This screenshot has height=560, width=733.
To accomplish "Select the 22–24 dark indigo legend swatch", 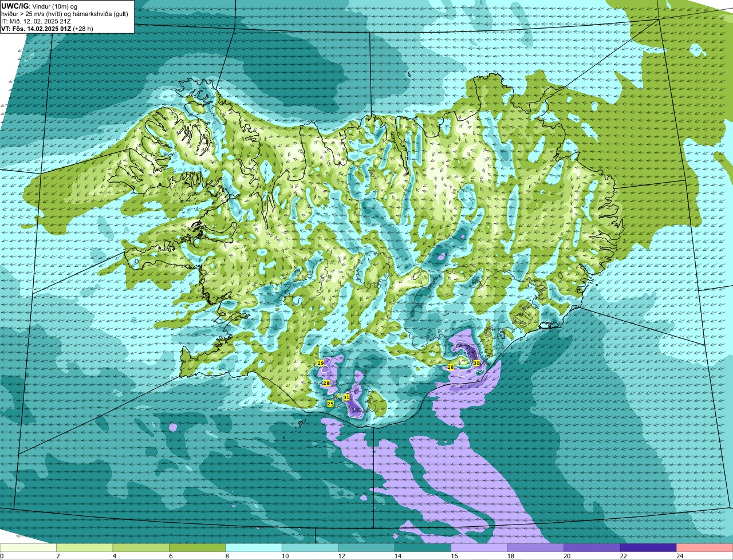I will [649, 547].
